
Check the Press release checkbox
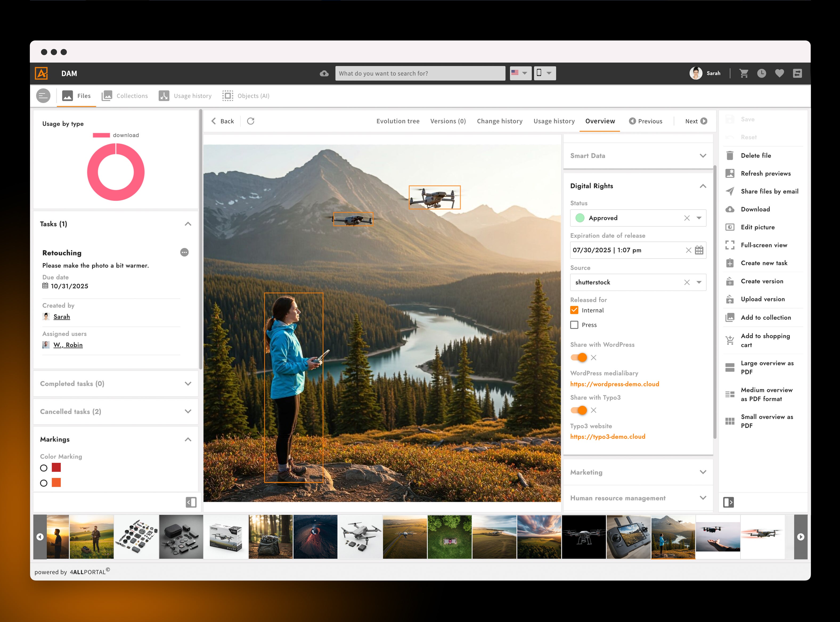click(x=574, y=325)
